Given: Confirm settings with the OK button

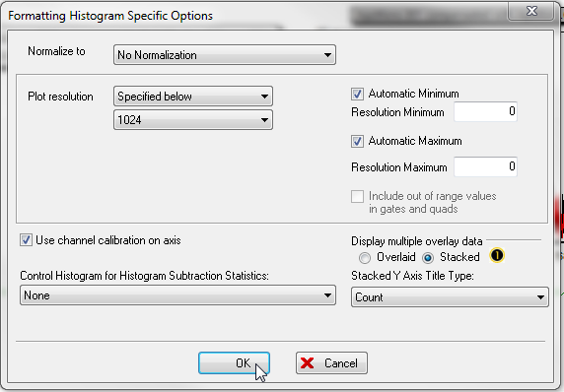Looking at the screenshot, I should click(x=234, y=362).
